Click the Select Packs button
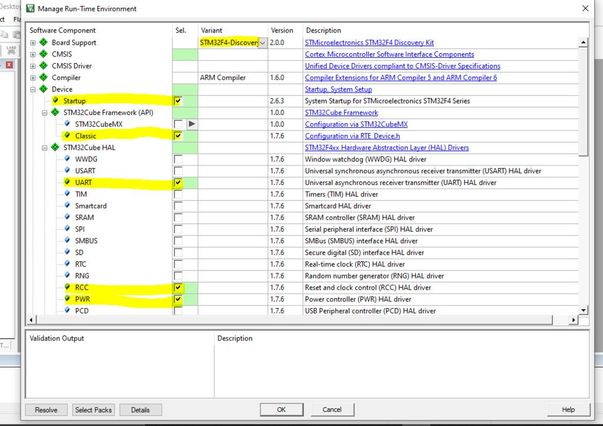 click(93, 410)
